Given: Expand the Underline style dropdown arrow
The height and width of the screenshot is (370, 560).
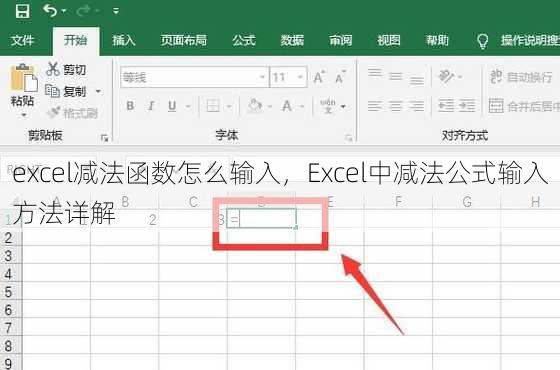Looking at the screenshot, I should point(188,106).
